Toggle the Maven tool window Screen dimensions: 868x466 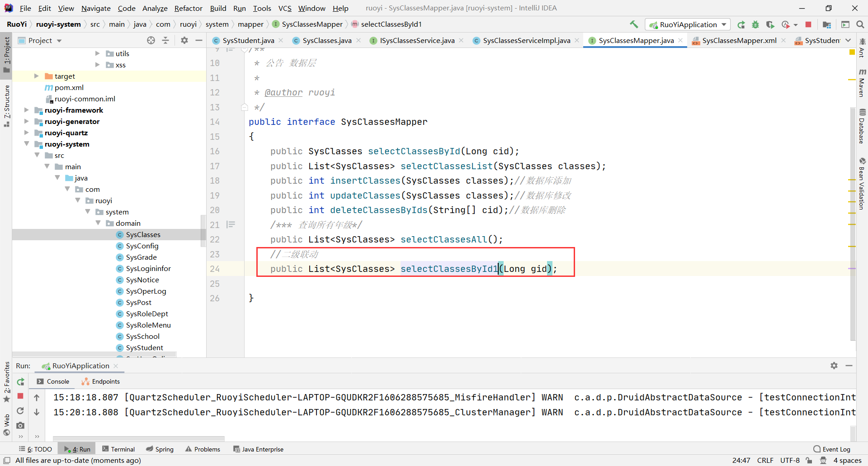coord(862,84)
